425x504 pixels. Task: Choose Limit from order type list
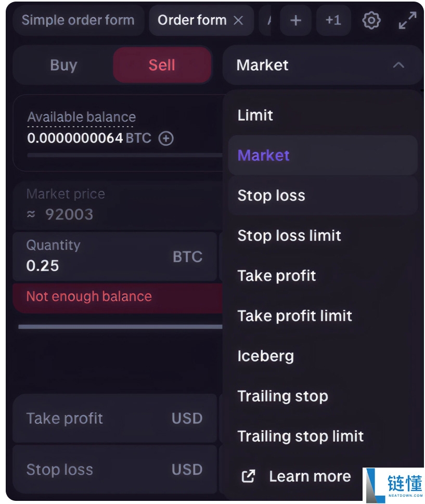coord(255,115)
